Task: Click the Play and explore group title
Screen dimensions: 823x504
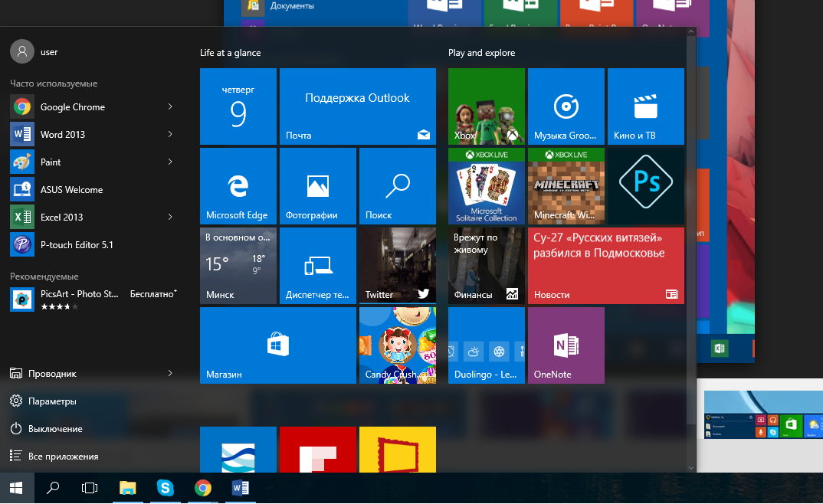Action: [482, 53]
